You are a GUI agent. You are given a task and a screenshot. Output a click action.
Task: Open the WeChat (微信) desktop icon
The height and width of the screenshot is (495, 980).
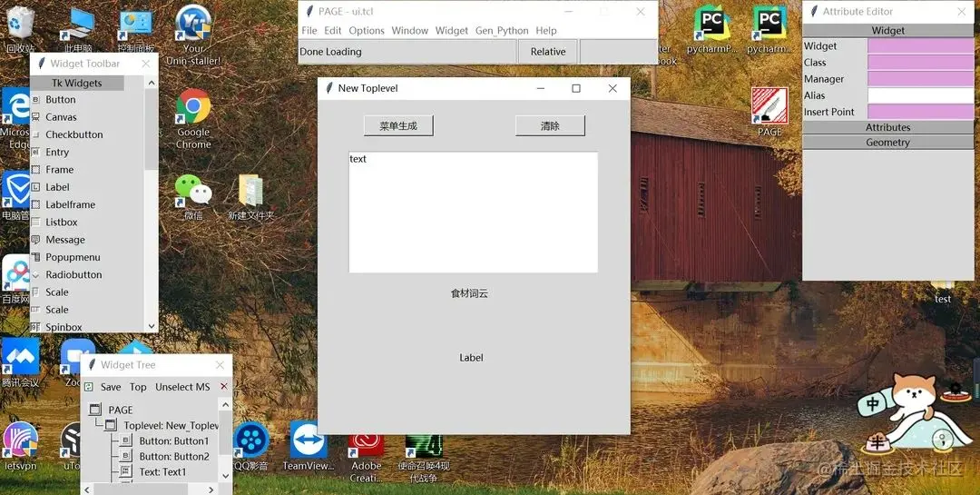[193, 197]
